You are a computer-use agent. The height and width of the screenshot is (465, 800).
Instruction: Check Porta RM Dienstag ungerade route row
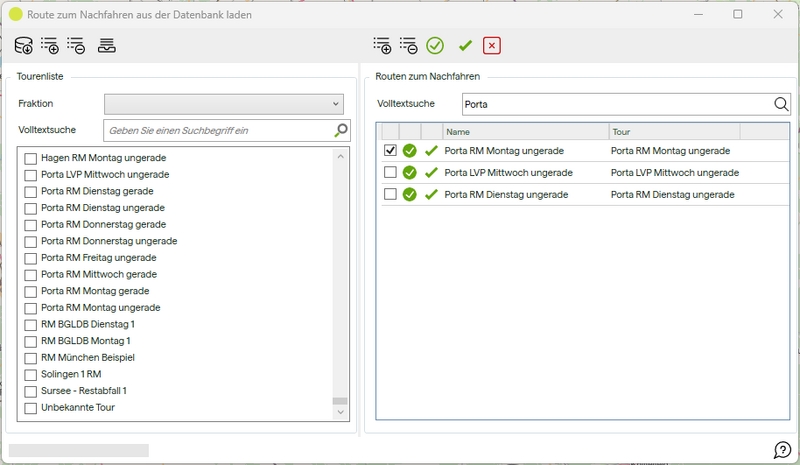pyautogui.click(x=390, y=194)
